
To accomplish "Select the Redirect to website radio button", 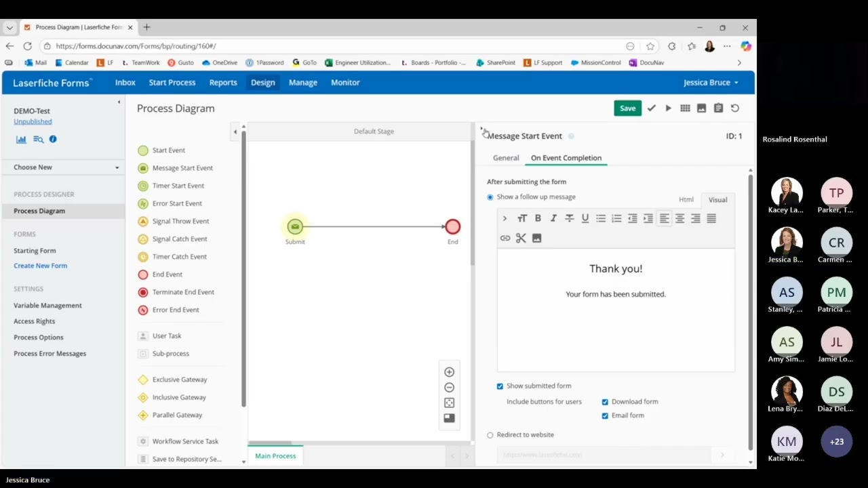I will (x=490, y=435).
